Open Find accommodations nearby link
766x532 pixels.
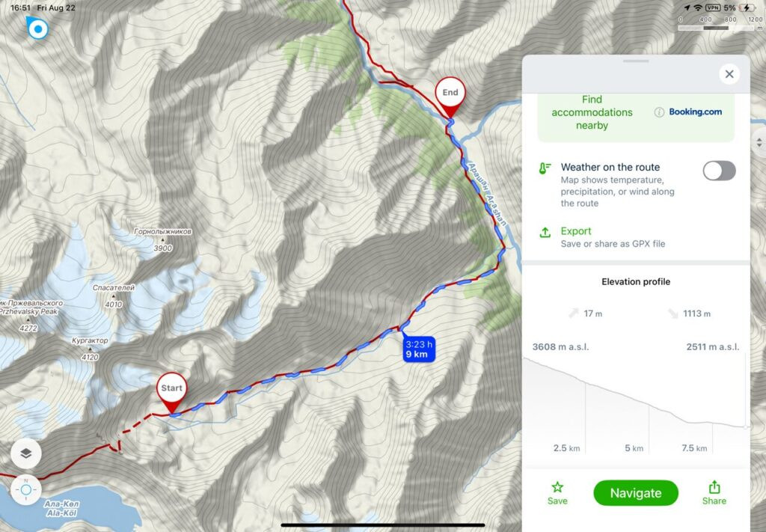[x=592, y=112]
